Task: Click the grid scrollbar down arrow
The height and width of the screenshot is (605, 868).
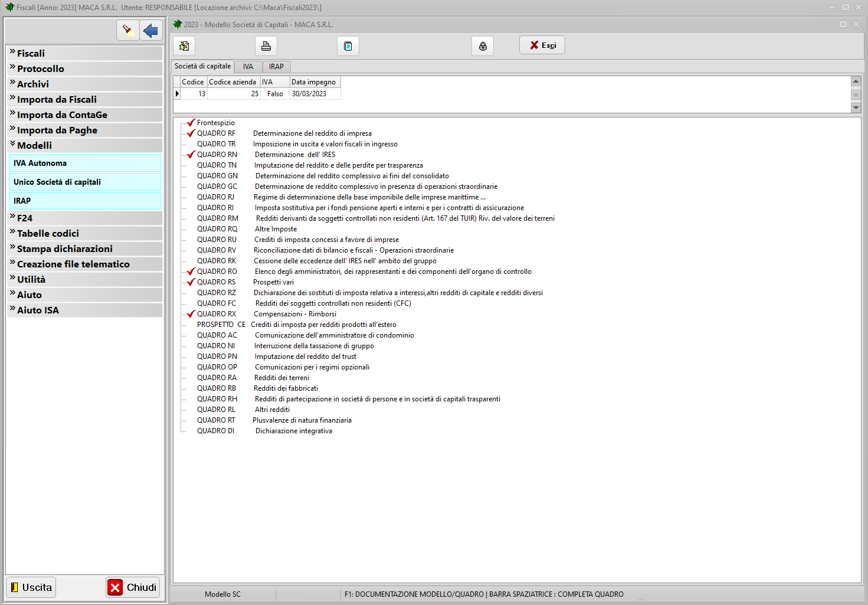Action: point(856,107)
